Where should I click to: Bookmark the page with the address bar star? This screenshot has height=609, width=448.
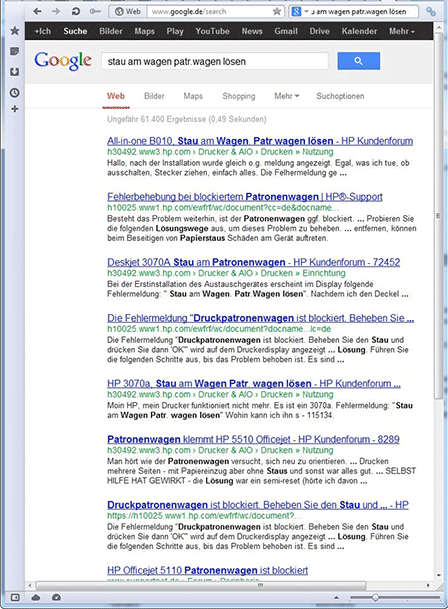[277, 11]
